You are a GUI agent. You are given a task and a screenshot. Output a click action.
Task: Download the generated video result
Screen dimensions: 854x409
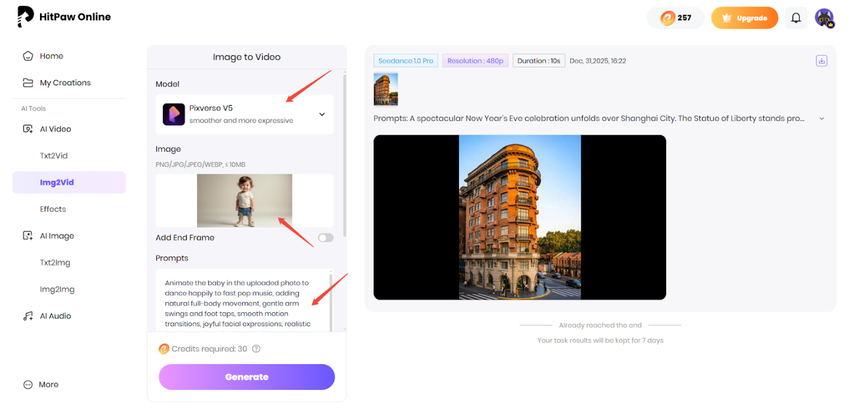tap(822, 61)
